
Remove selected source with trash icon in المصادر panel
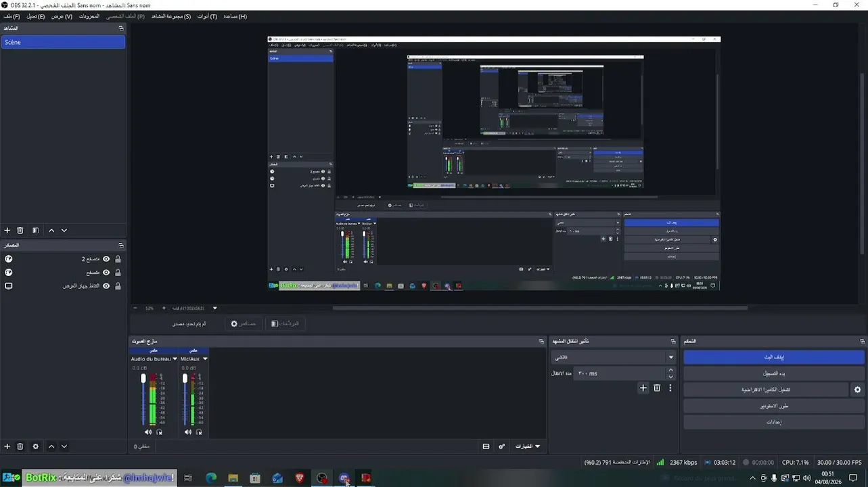pos(20,446)
